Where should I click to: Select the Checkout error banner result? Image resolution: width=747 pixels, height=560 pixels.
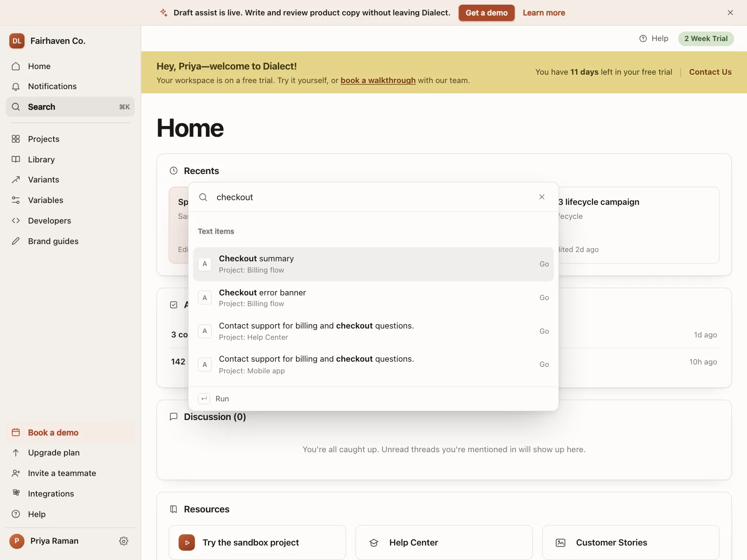[373, 298]
